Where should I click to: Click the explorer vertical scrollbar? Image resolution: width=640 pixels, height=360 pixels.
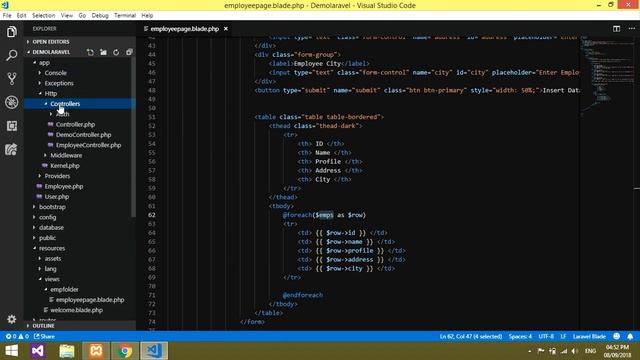(x=133, y=137)
